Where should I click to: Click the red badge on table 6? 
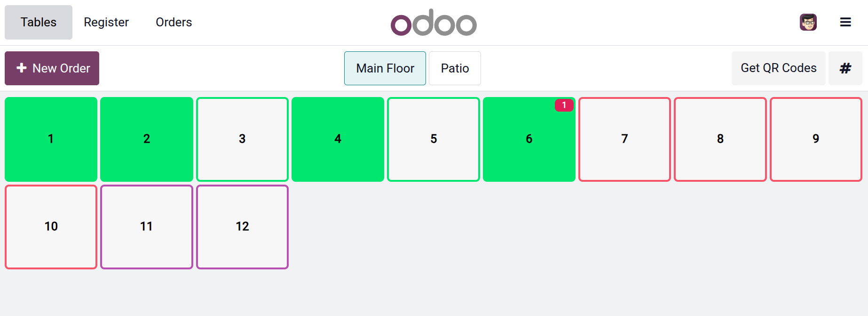(x=564, y=105)
